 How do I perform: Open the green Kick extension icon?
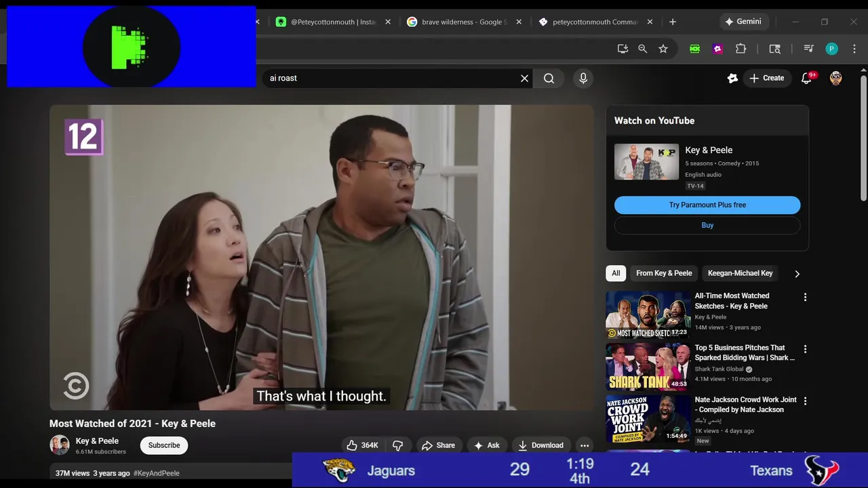(x=694, y=49)
